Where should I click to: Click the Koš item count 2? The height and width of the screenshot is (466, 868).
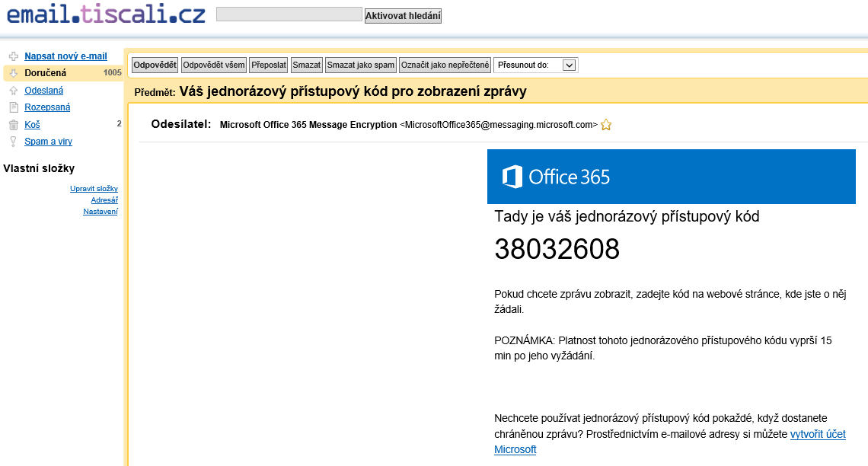[119, 124]
